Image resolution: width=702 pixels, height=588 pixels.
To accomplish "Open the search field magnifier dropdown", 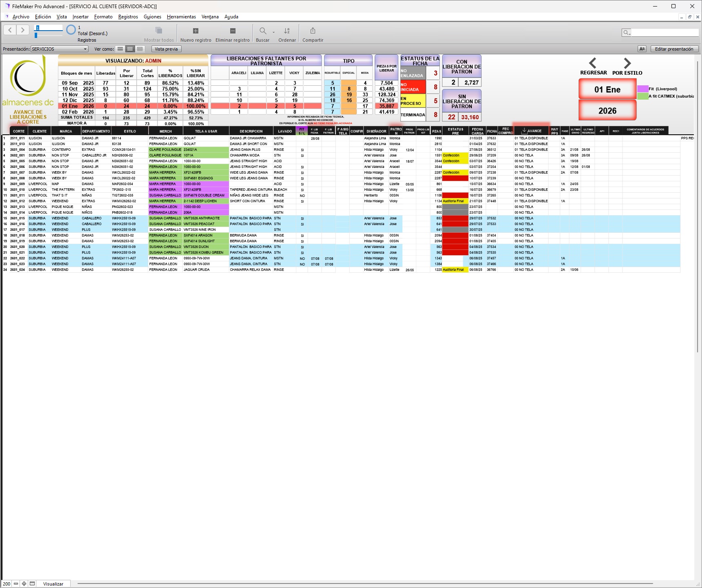I will tap(626, 33).
